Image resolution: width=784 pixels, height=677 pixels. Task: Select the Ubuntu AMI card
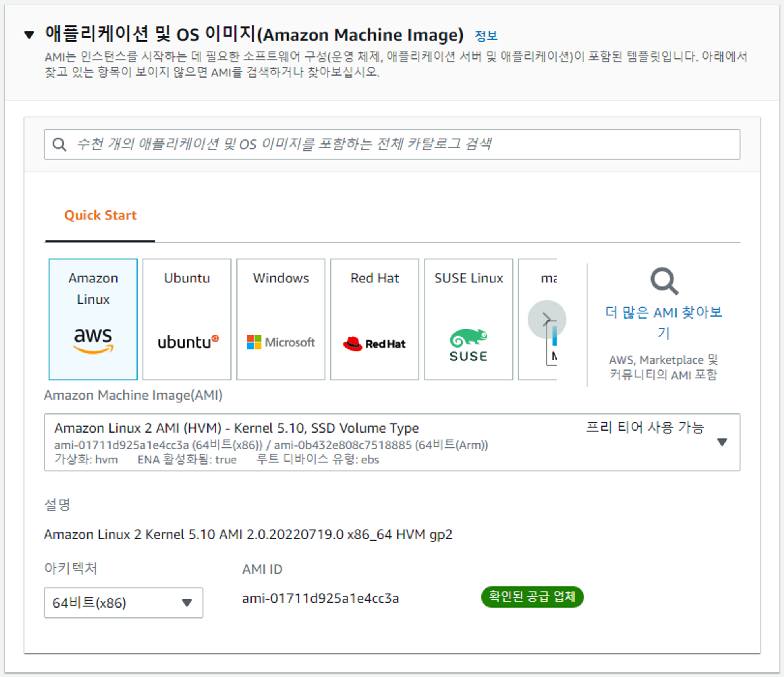[187, 319]
